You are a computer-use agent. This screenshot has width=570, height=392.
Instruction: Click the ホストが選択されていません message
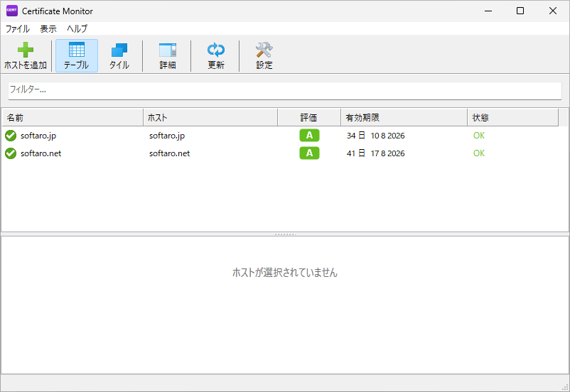285,273
